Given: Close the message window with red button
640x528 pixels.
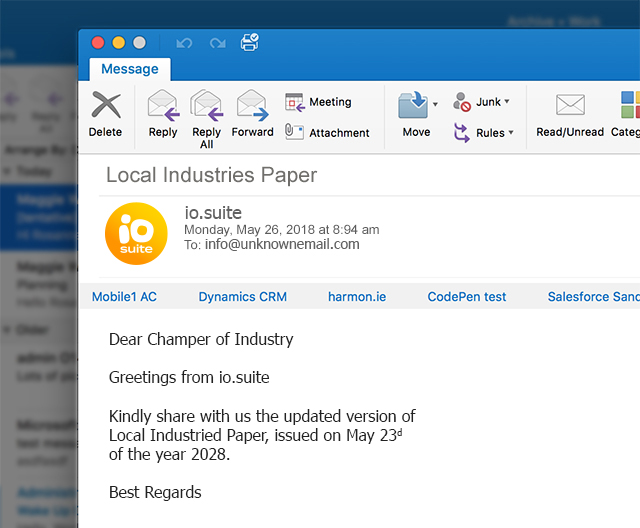Looking at the screenshot, I should [x=98, y=42].
